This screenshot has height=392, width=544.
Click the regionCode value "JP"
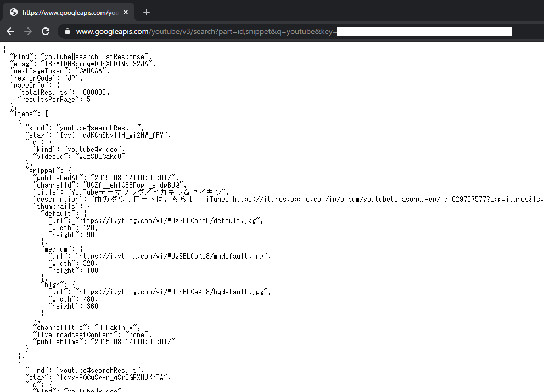point(71,78)
